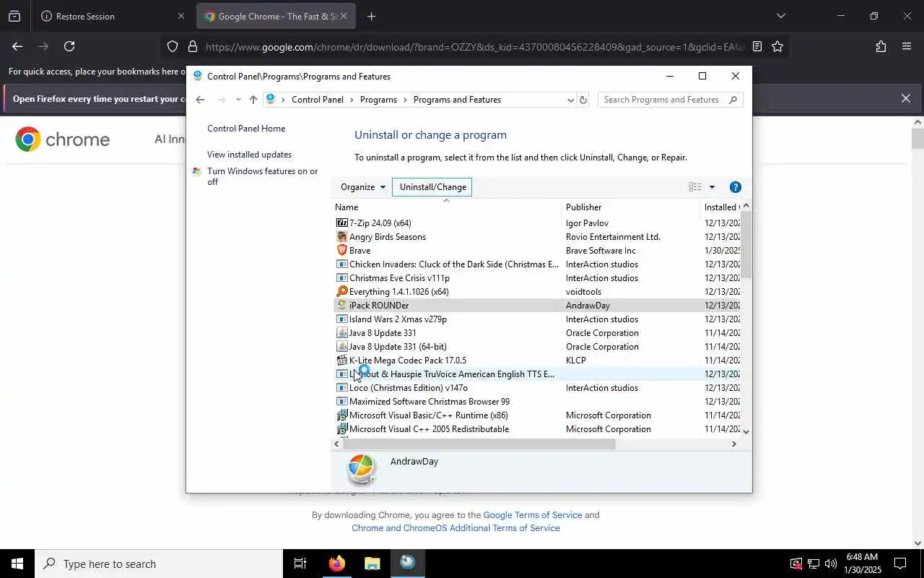The height and width of the screenshot is (578, 924).
Task: Click the Everything search program icon
Action: 342,292
